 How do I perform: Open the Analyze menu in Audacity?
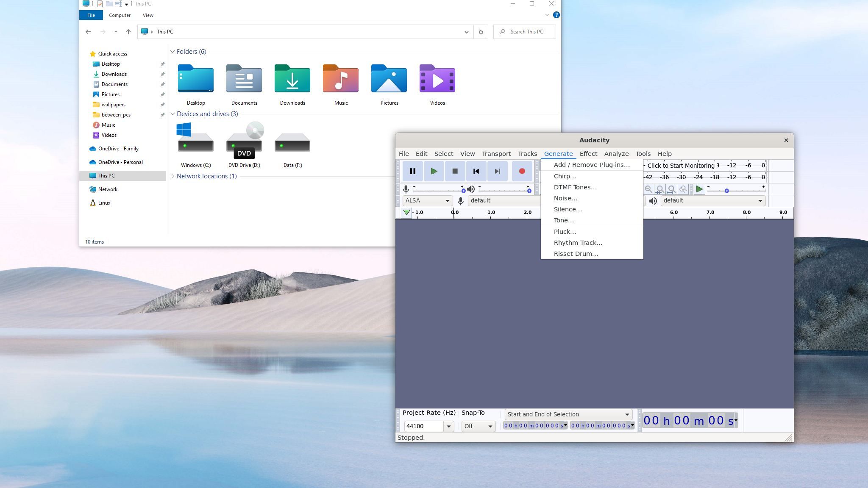click(616, 154)
